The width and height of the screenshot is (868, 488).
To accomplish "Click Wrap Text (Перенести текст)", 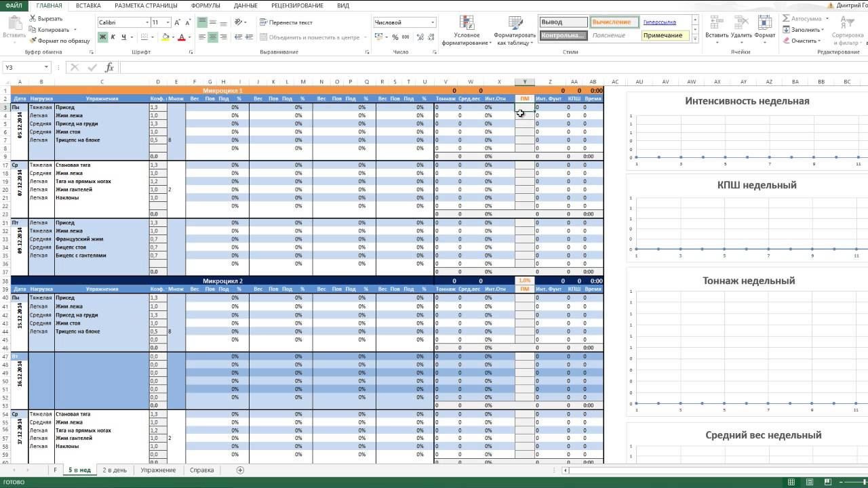I will coord(285,22).
